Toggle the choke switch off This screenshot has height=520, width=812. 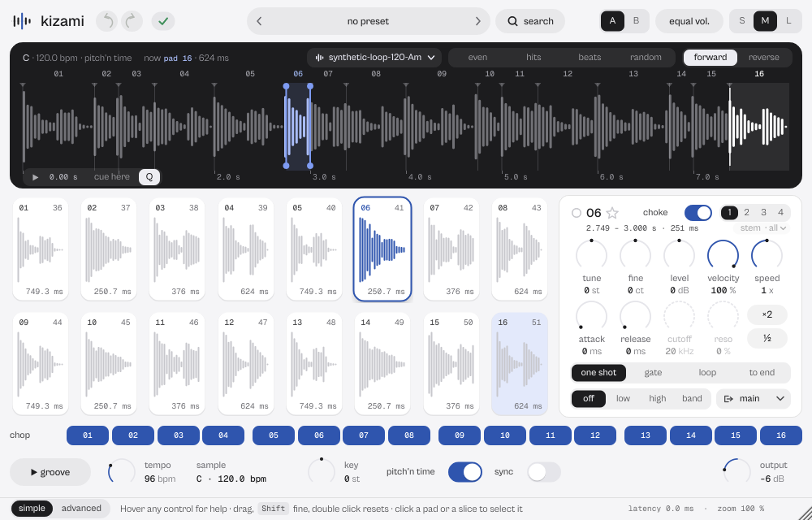pos(698,213)
